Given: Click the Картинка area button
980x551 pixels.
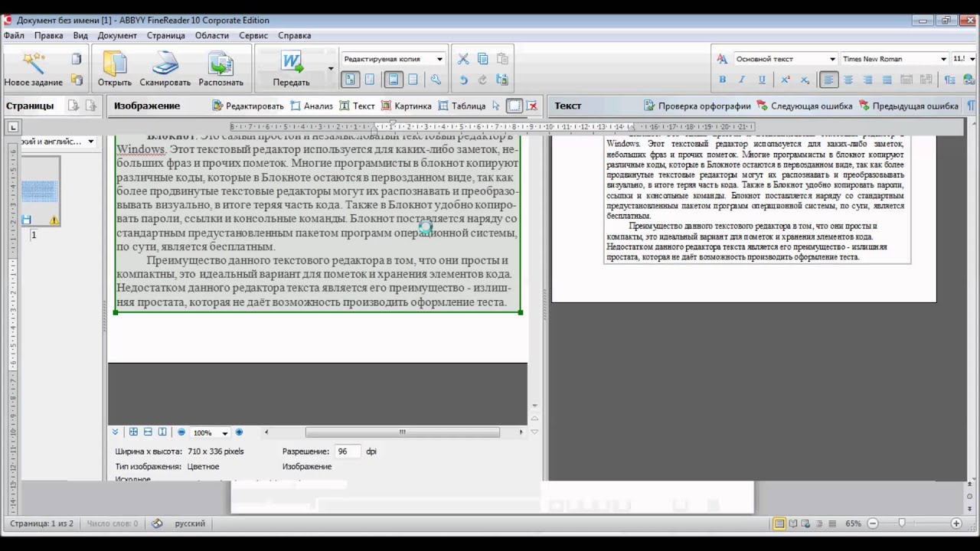Looking at the screenshot, I should (407, 106).
